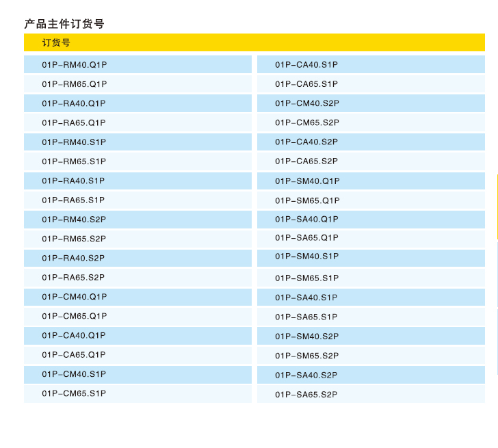Viewport: 498px width, 448px height.
Task: Choose order number 01P-RA65.S1P
Action: [73, 200]
